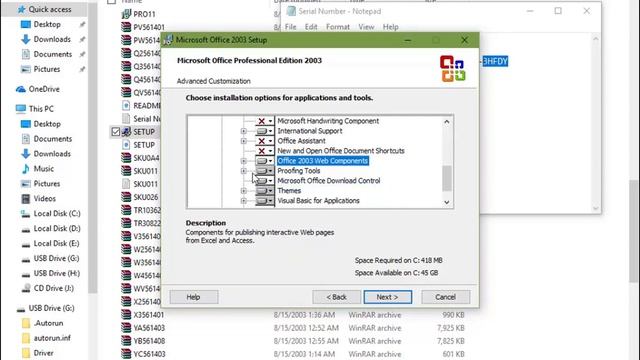Select International Support item
Image resolution: width=640 pixels, height=360 pixels.
[310, 131]
